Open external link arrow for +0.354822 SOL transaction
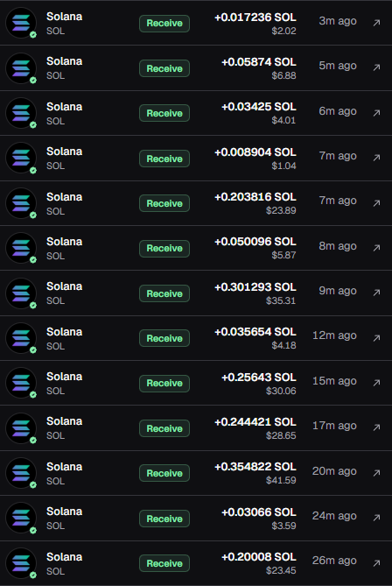 [x=377, y=473]
